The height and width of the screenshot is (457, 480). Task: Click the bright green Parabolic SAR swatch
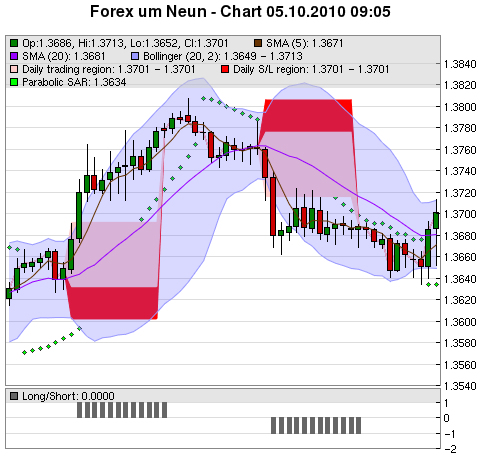point(14,82)
